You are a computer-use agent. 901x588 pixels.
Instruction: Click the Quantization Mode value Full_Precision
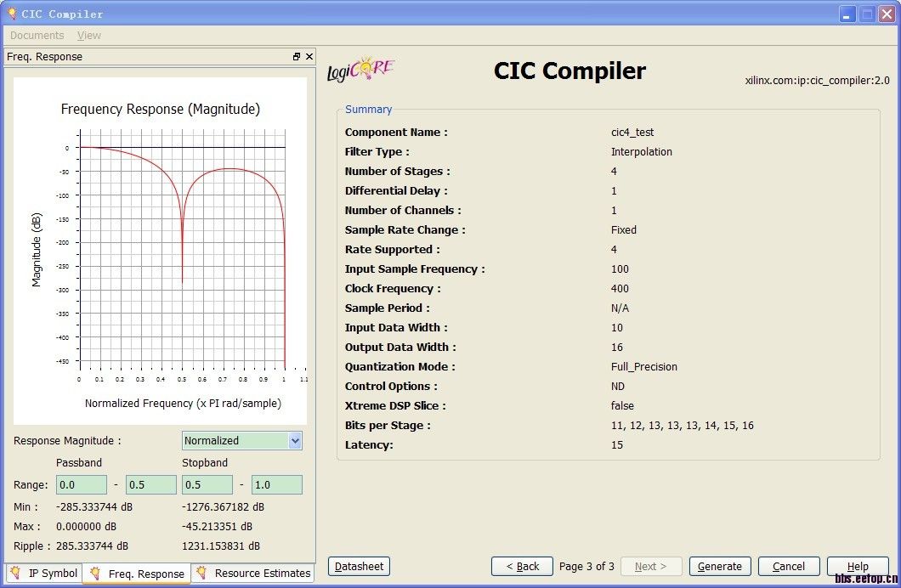644,366
